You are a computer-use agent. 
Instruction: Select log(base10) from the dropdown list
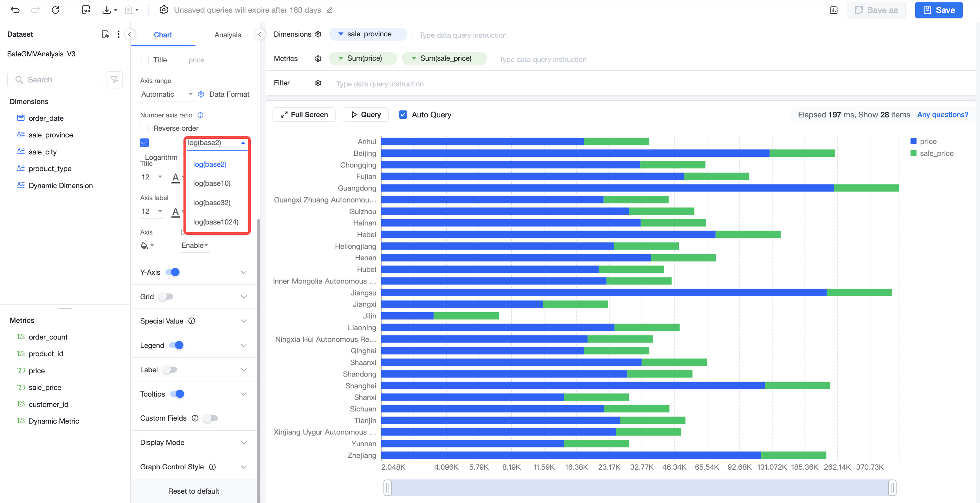pos(212,183)
